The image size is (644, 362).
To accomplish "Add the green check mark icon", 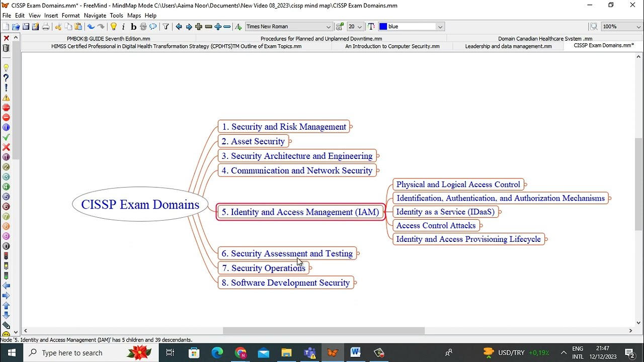I will click(6, 137).
